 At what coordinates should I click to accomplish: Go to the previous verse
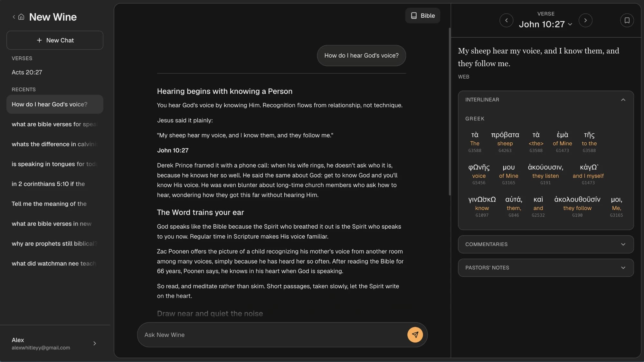coord(506,20)
